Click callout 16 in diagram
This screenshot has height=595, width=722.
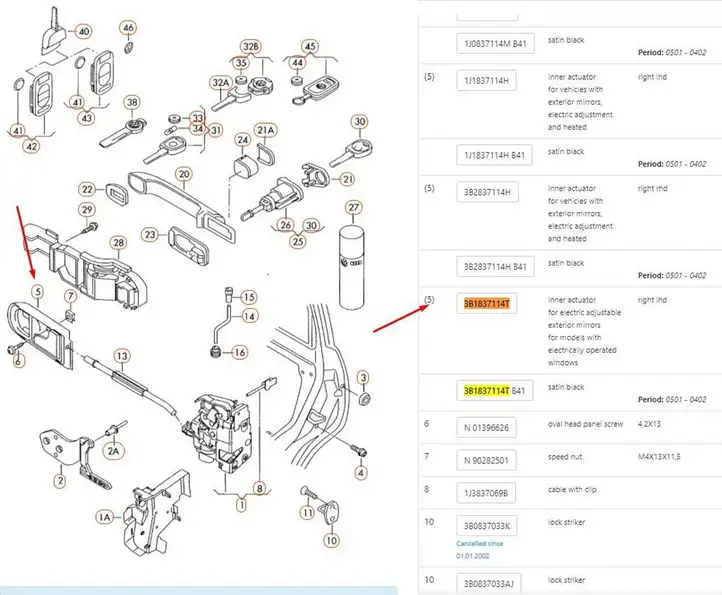[x=239, y=353]
